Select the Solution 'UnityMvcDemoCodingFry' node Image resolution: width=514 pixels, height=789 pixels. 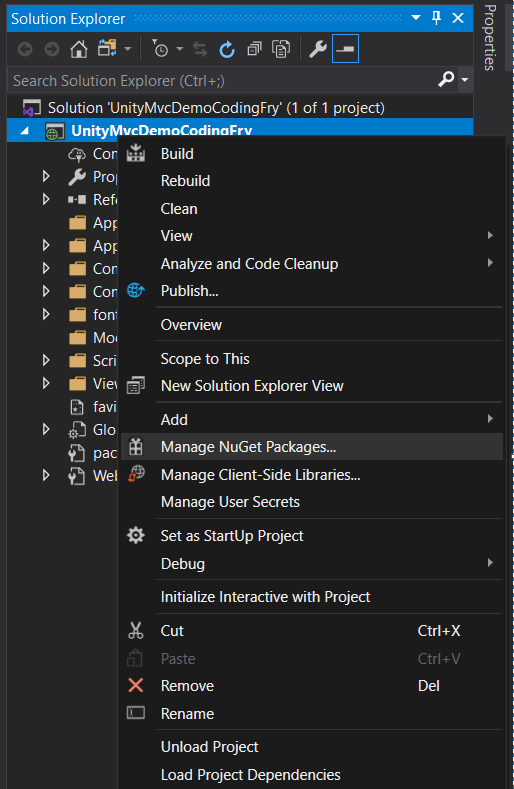tap(216, 108)
